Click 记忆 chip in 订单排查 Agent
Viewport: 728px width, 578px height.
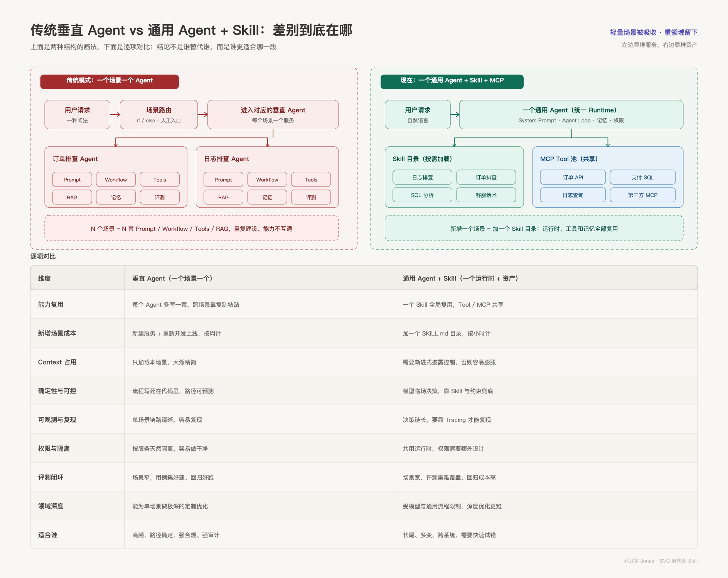tap(116, 197)
